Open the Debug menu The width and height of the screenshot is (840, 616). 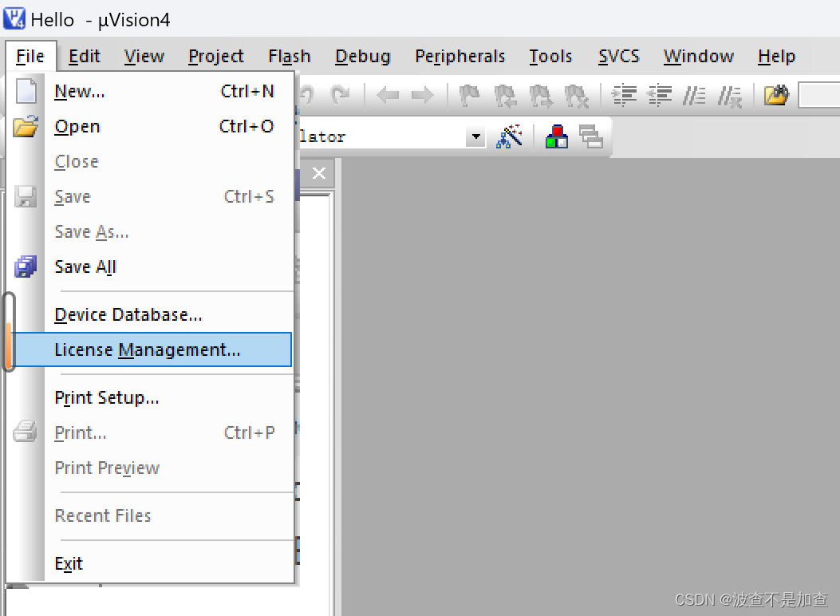(363, 56)
